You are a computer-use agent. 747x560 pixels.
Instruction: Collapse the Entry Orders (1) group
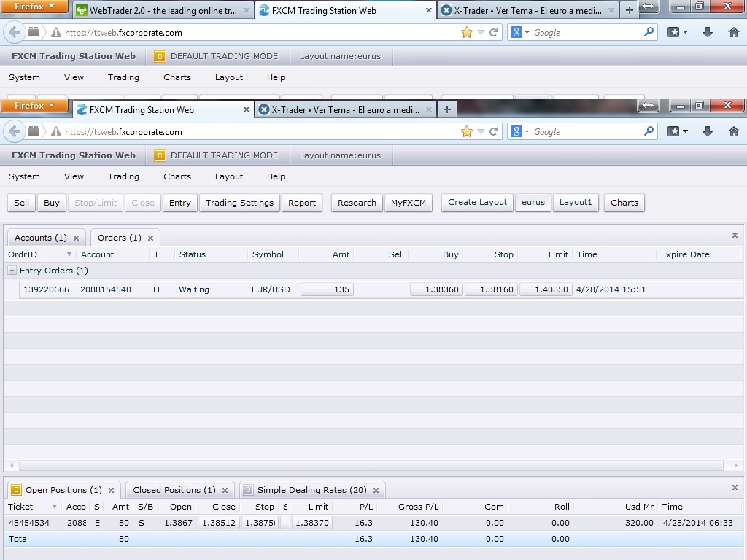(12, 271)
